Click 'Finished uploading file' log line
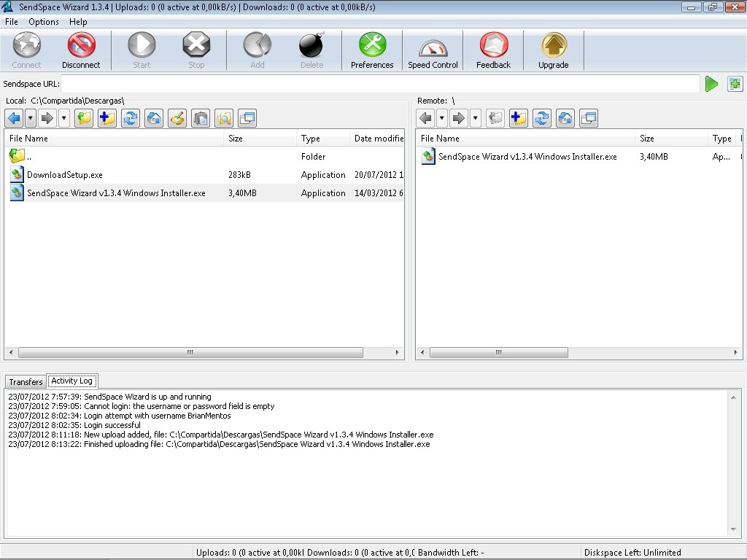747x560 pixels. [x=219, y=444]
